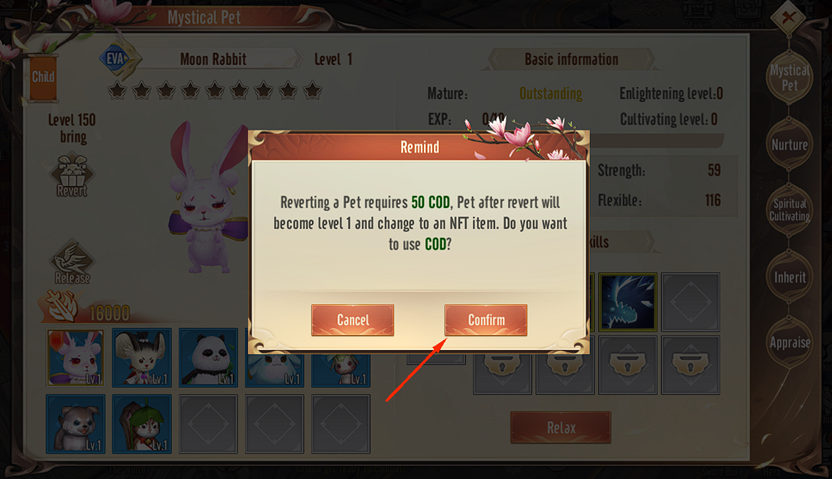Cancel the revert reminder dialog
Screen dimensions: 832x479
tap(352, 320)
